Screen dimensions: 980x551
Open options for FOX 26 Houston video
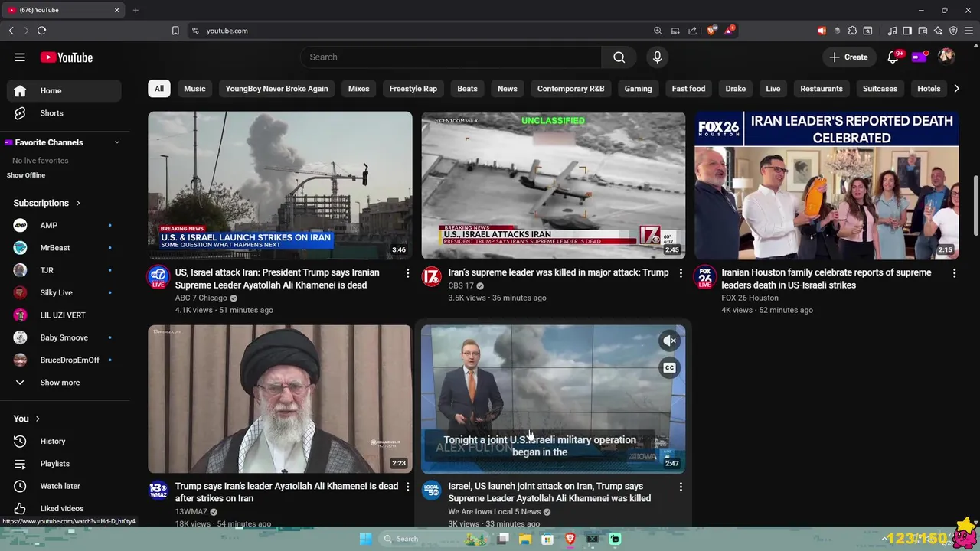954,273
